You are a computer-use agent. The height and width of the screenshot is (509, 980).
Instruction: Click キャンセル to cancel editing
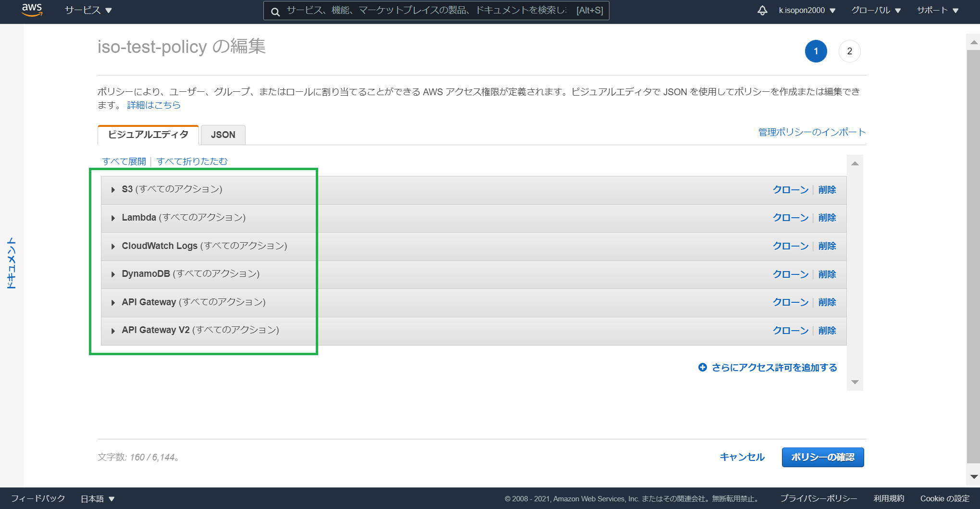click(x=742, y=457)
